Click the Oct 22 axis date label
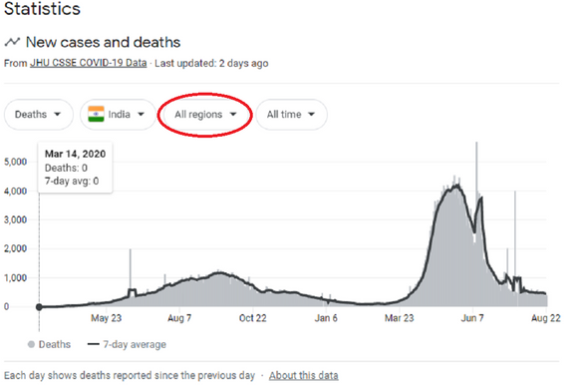 pyautogui.click(x=252, y=318)
